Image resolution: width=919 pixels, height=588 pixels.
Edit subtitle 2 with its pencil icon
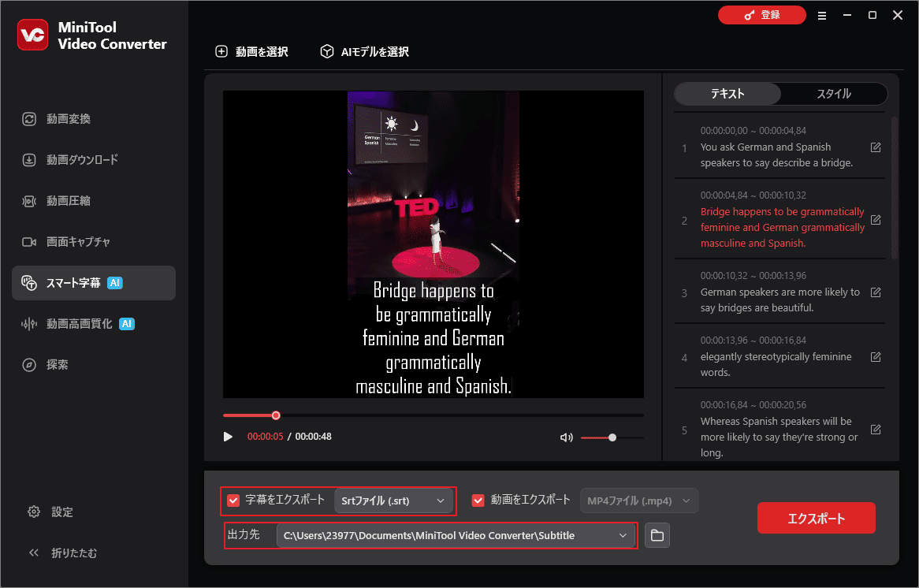coord(876,220)
